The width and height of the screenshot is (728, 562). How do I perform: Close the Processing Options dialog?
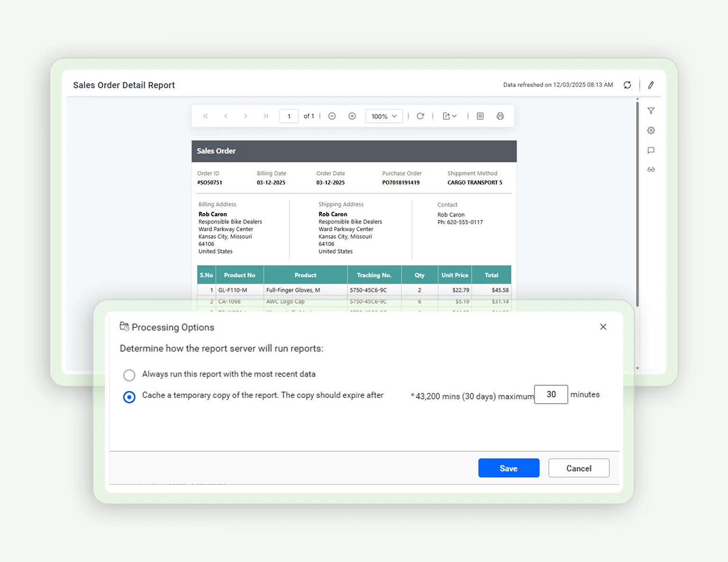click(603, 326)
